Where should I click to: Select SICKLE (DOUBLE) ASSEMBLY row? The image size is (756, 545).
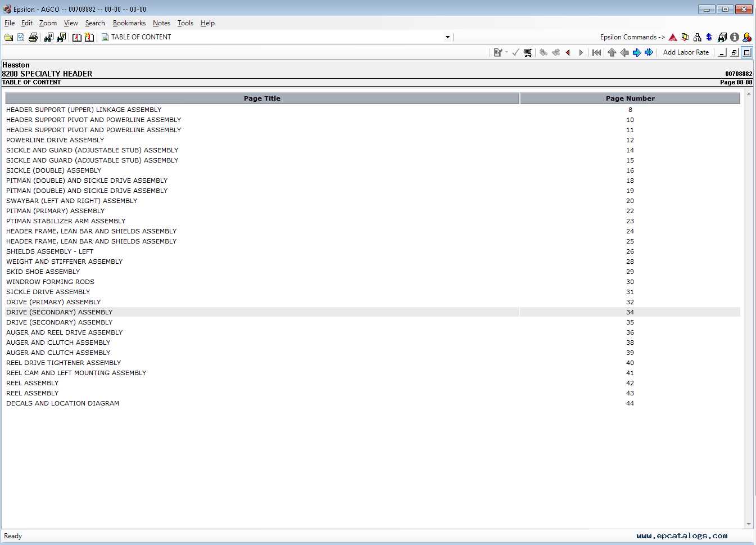[x=373, y=170]
